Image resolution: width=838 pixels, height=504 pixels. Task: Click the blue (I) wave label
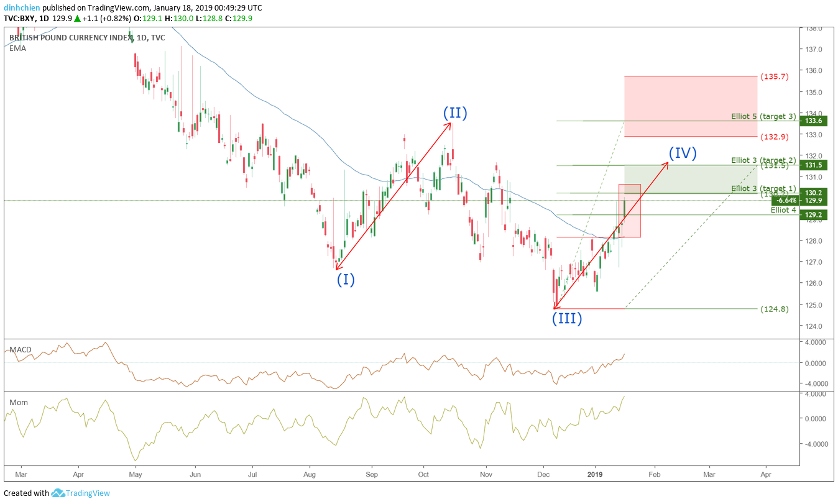click(346, 279)
